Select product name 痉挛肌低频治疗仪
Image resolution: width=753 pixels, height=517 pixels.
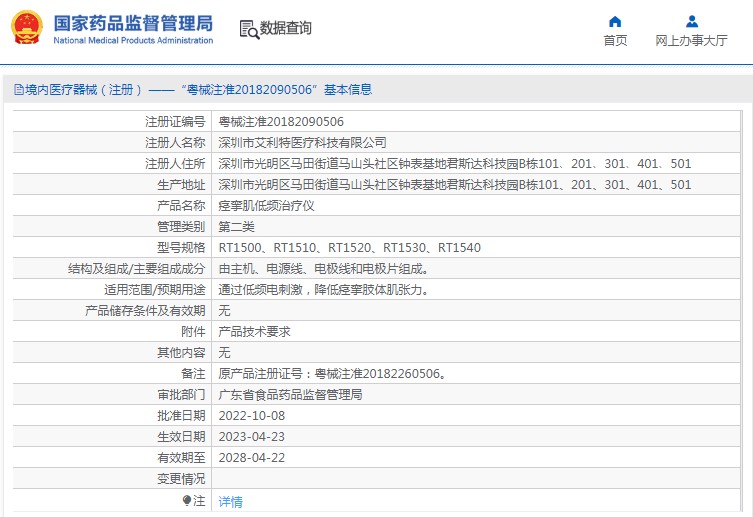tap(267, 206)
